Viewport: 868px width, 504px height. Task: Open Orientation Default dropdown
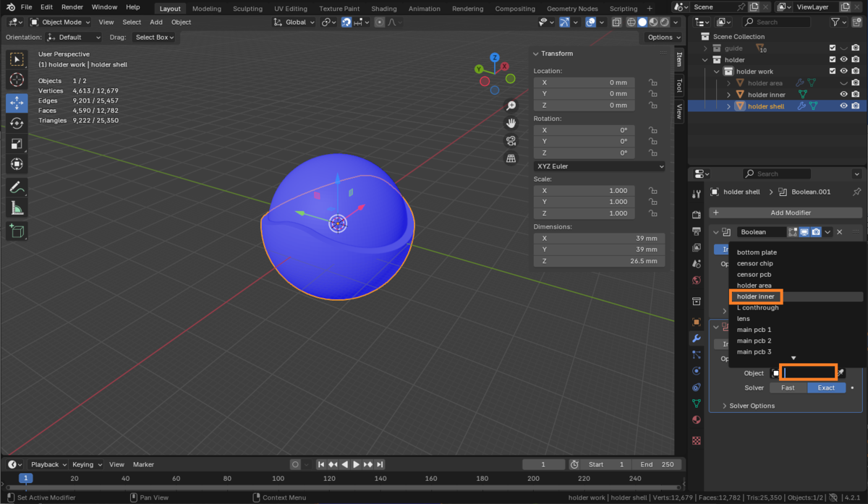tap(73, 37)
